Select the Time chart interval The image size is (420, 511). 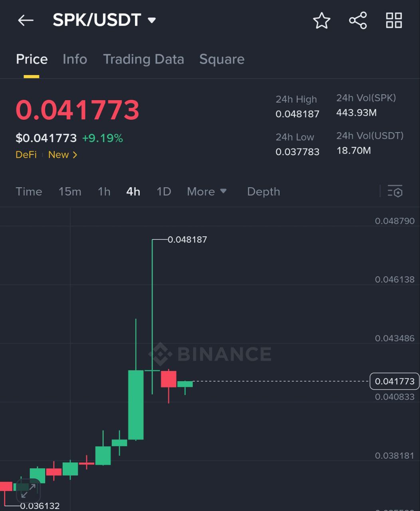coord(29,192)
